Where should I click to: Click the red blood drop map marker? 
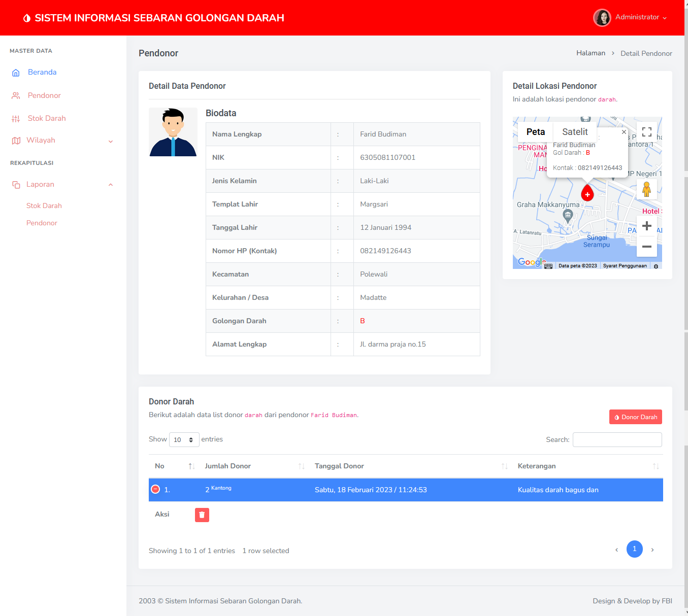(587, 193)
